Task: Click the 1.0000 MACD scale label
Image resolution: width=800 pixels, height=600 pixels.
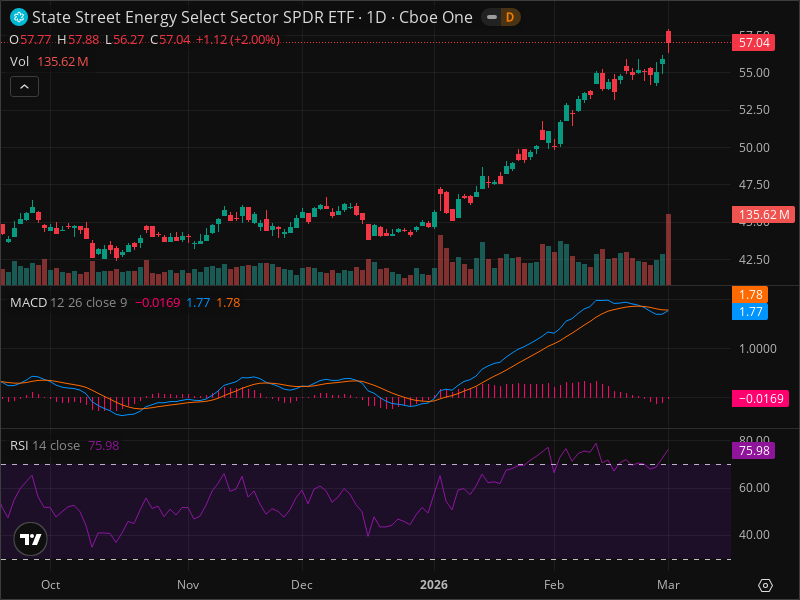Action: [758, 348]
